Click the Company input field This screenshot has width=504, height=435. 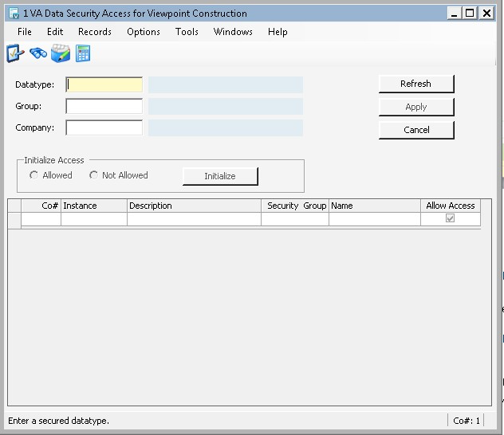coord(104,127)
